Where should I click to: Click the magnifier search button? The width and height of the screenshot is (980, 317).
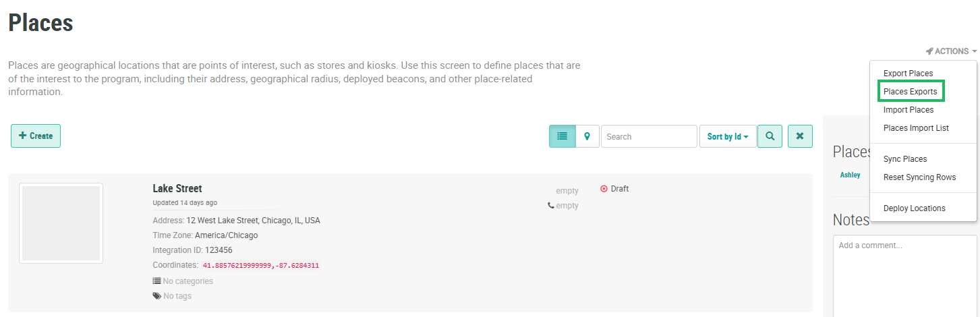click(x=770, y=136)
